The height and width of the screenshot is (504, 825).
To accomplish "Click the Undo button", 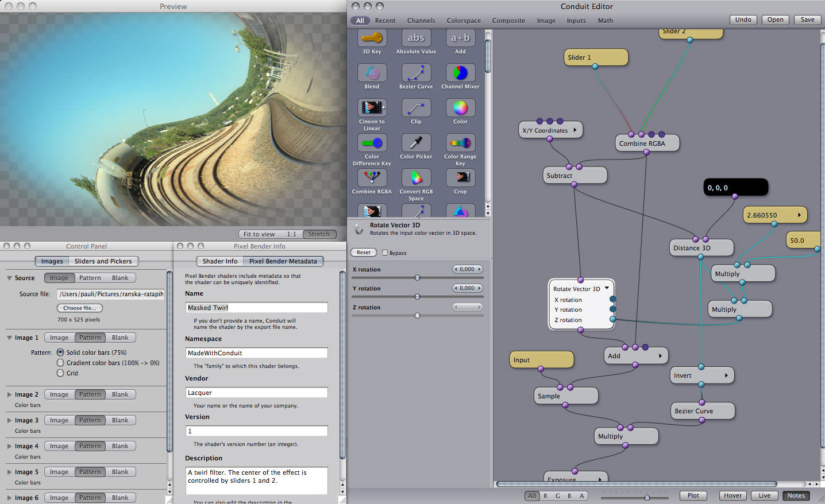I will [743, 20].
